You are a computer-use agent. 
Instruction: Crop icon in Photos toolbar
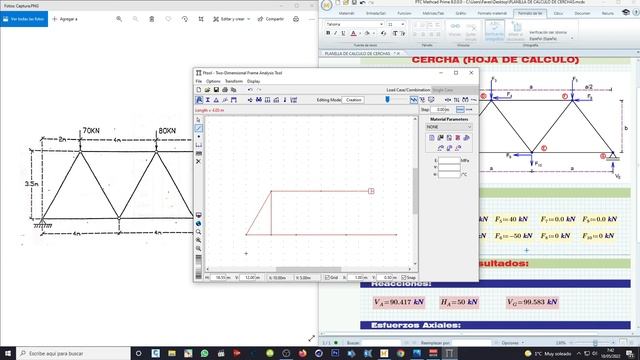tap(201, 19)
